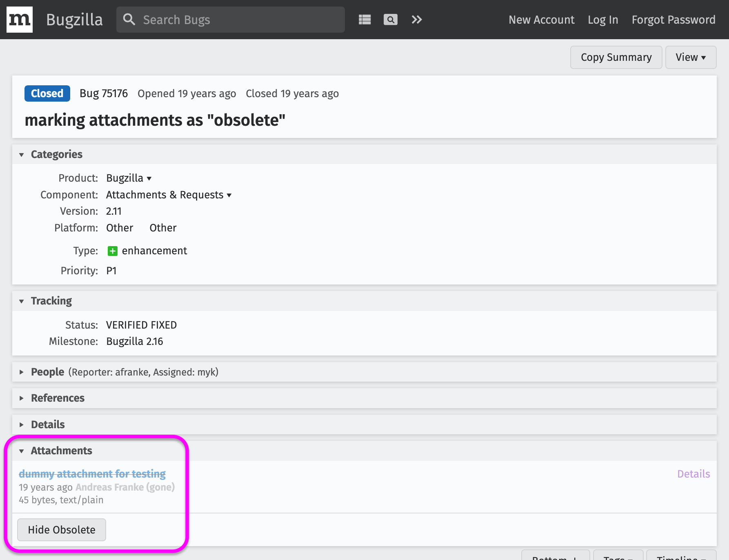Click the Copy Summary button

coord(616,57)
